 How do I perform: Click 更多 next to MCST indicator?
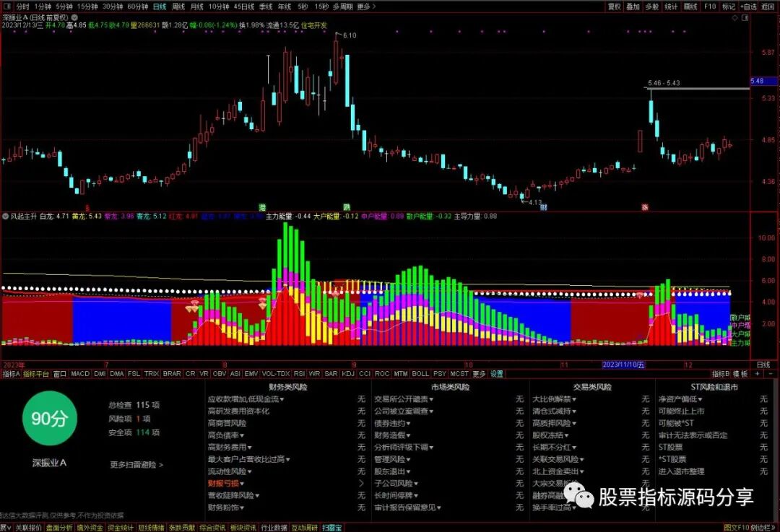click(x=479, y=374)
